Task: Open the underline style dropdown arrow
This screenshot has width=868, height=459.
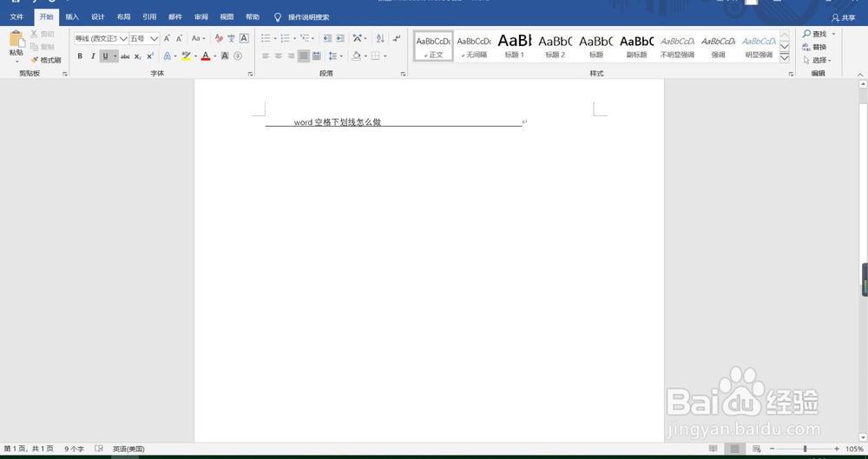Action: point(115,56)
